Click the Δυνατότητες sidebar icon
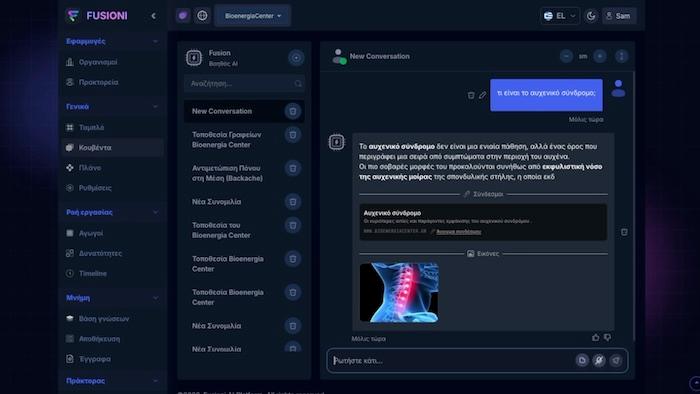Screen dimensions: 700x394 [x=70, y=253]
